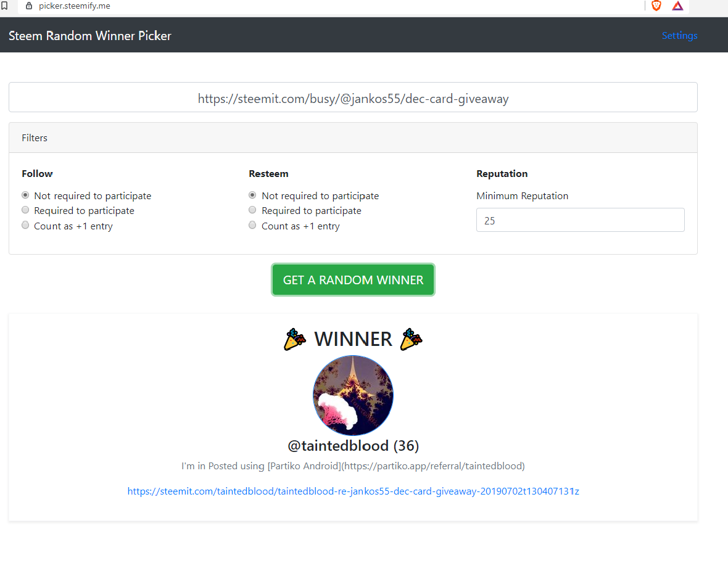The image size is (728, 571).
Task: Click the Minimum Reputation input field
Action: coord(580,220)
